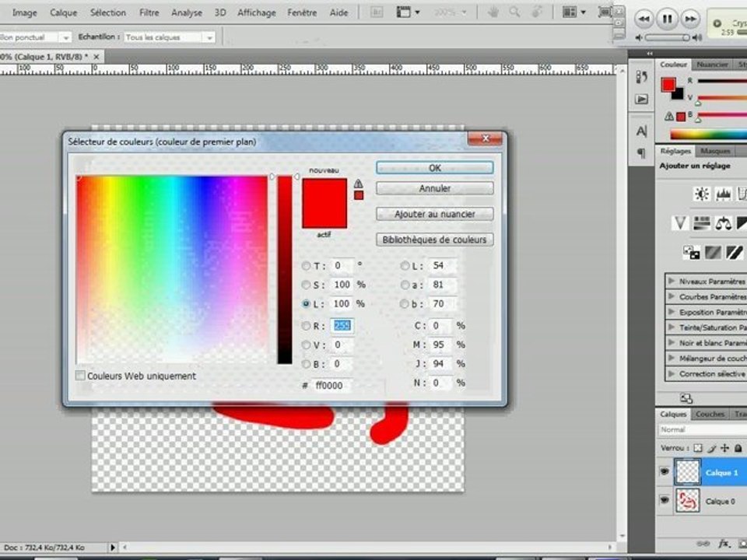Add a Vibrance adjustment
Image resolution: width=747 pixels, height=560 pixels.
[x=680, y=223]
